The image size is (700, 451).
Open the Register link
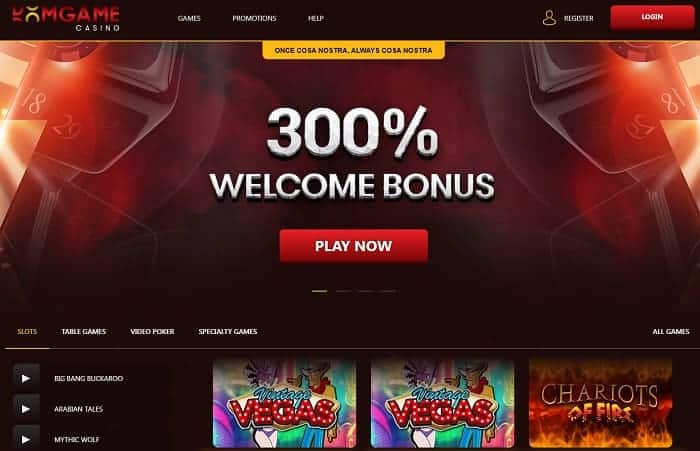coord(579,18)
